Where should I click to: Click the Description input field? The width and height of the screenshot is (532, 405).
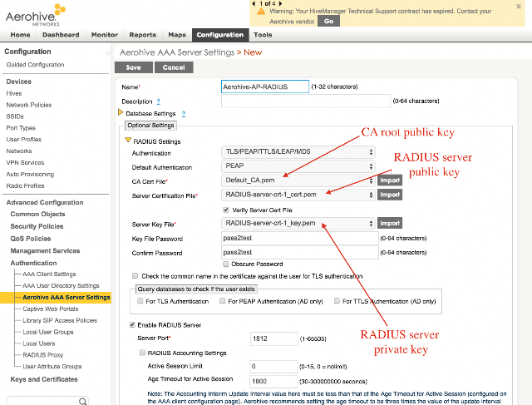coord(306,101)
